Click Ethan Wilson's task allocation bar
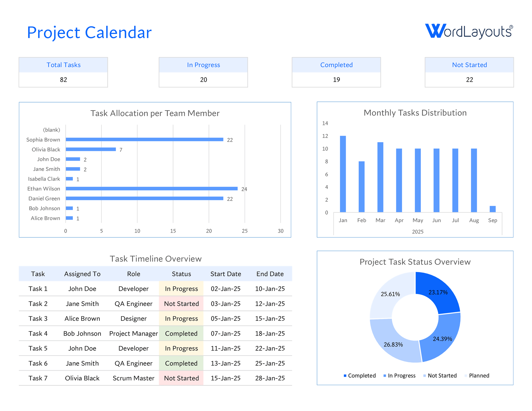Viewport: 532px width, 411px height. coord(151,189)
